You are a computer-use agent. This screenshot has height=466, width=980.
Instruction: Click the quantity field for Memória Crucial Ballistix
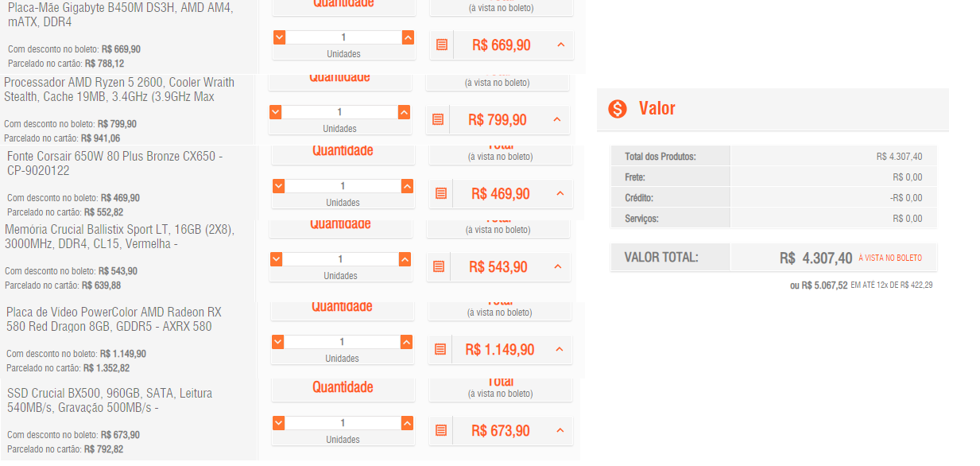pyautogui.click(x=340, y=259)
